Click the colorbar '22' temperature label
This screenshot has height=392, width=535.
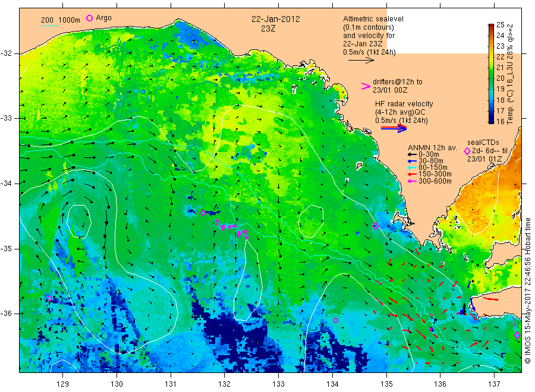click(500, 56)
